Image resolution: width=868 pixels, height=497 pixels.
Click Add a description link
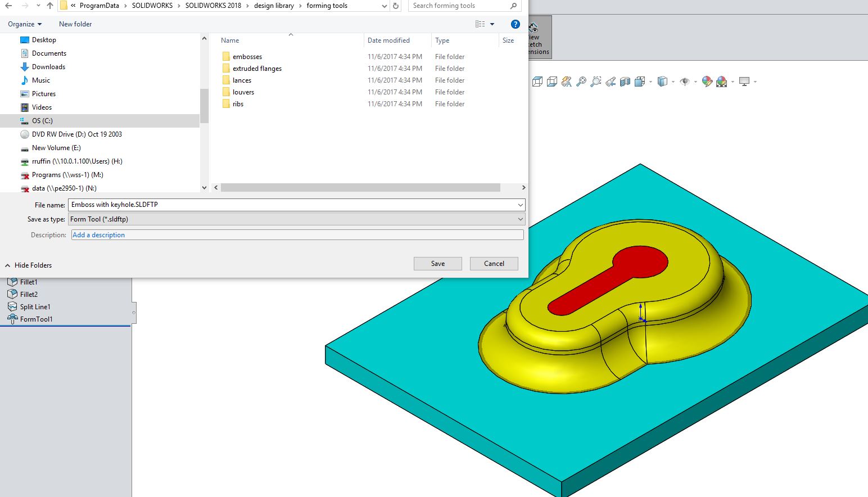click(x=98, y=234)
